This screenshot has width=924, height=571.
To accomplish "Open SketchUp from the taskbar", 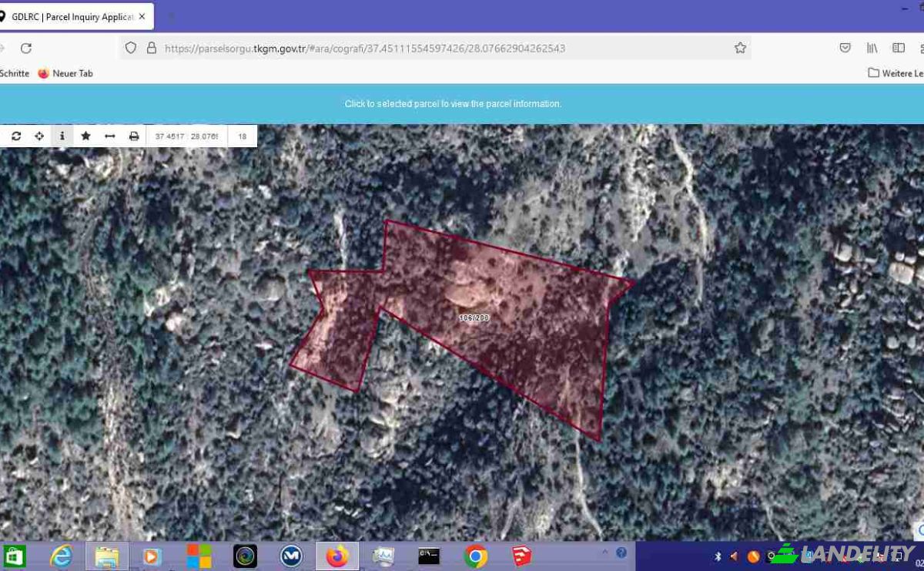I will [x=521, y=556].
